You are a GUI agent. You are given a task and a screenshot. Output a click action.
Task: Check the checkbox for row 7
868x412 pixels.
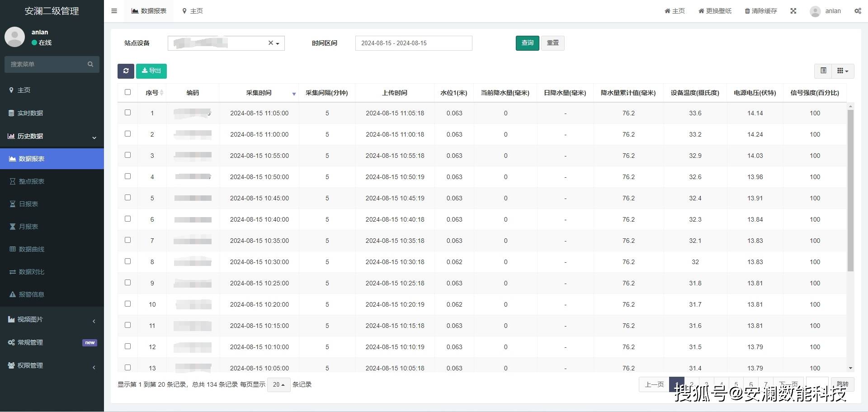[x=127, y=240]
